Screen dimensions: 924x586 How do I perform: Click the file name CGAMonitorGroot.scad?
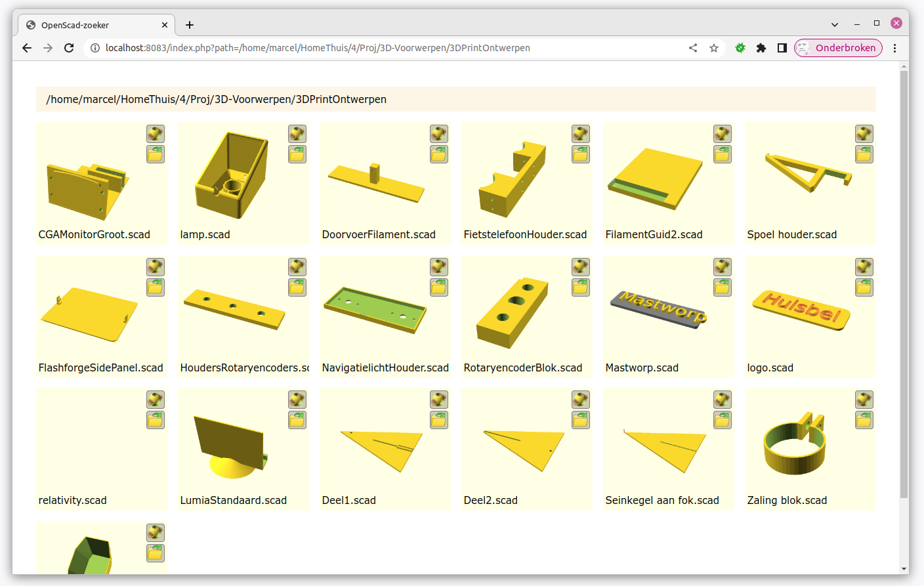(94, 234)
